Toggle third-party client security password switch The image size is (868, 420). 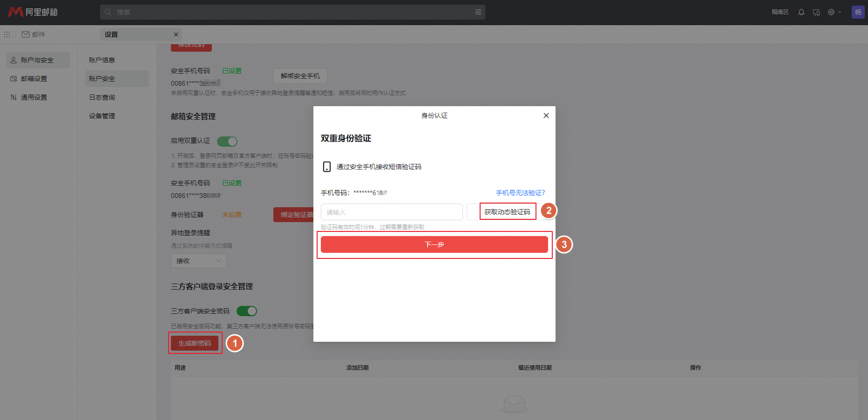[x=247, y=311]
